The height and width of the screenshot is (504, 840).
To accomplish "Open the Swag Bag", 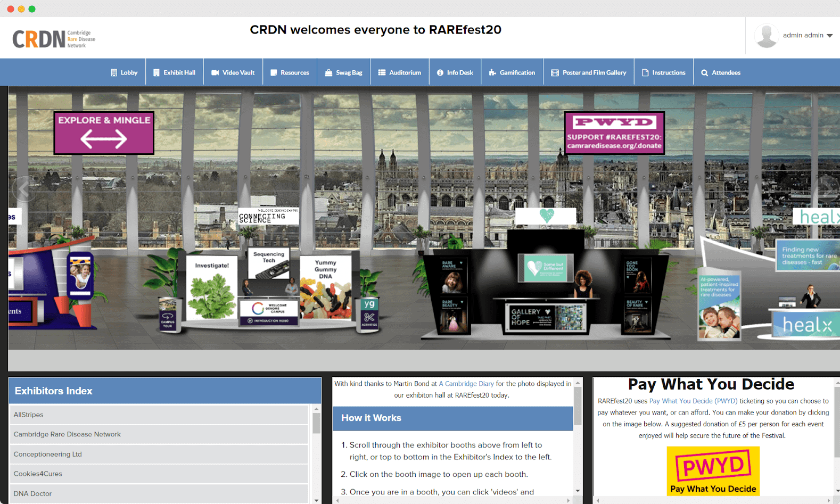I will (x=344, y=72).
